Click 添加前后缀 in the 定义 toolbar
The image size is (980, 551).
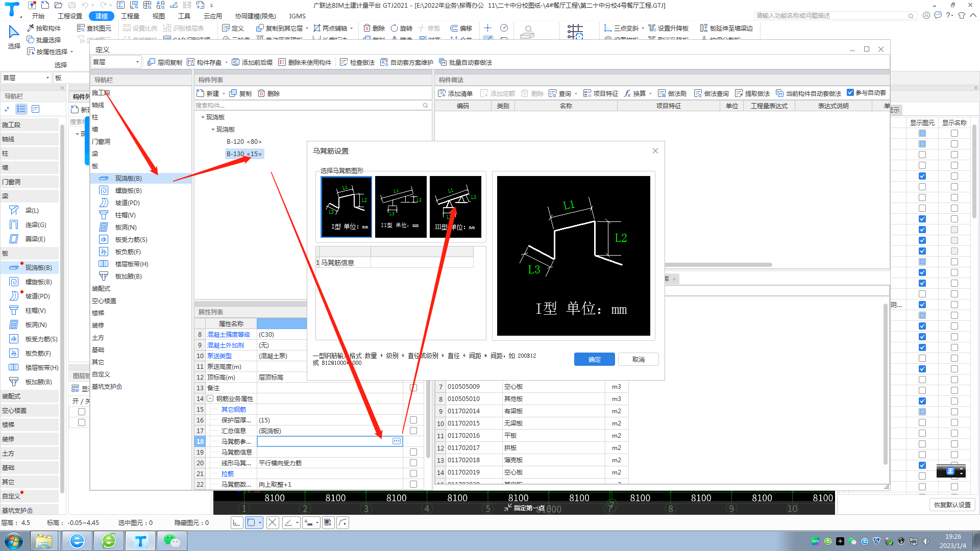252,62
